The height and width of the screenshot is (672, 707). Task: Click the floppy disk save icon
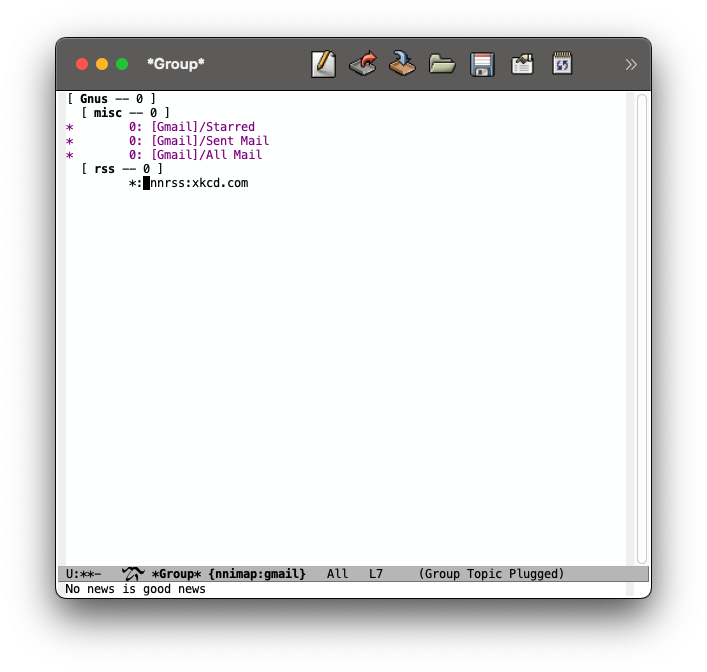pyautogui.click(x=482, y=64)
